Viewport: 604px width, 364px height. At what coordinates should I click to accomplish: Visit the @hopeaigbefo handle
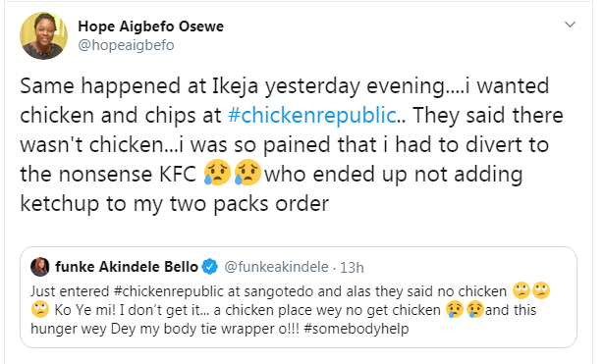pos(126,45)
